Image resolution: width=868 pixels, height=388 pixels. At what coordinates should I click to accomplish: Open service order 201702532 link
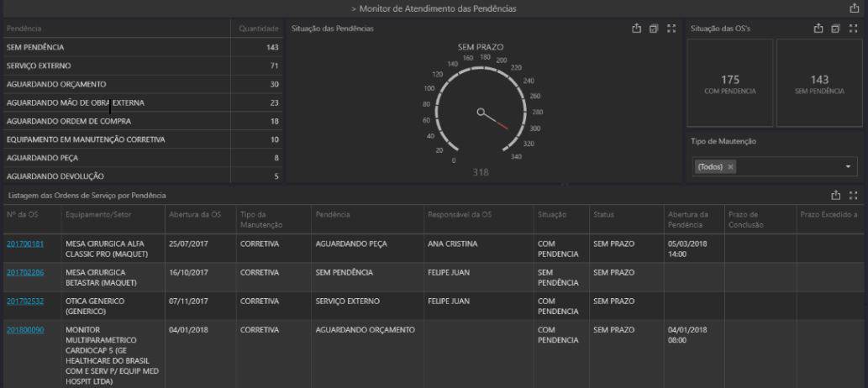[x=24, y=301]
